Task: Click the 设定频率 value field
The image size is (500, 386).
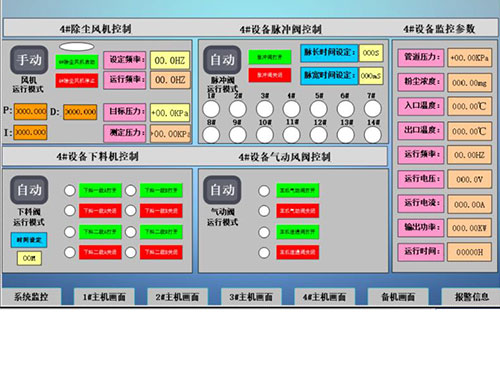Action: (x=170, y=60)
